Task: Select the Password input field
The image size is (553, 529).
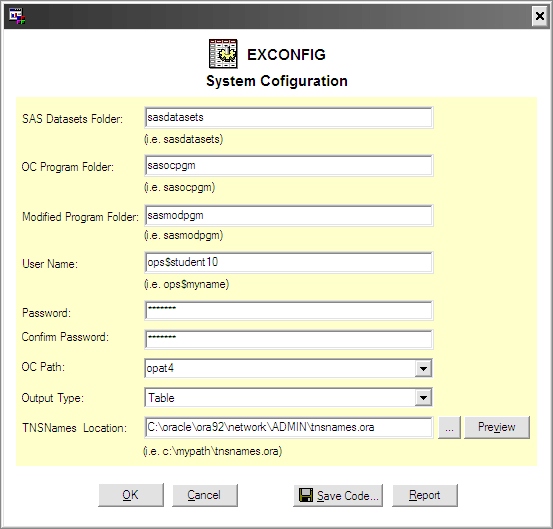Action: point(288,311)
